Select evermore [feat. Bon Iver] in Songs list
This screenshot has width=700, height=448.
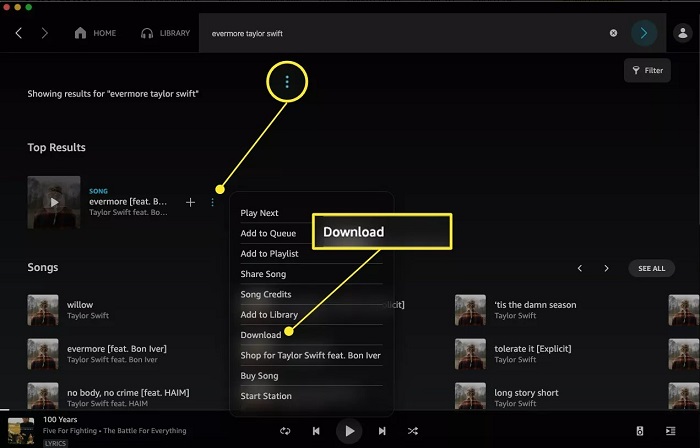(x=117, y=348)
